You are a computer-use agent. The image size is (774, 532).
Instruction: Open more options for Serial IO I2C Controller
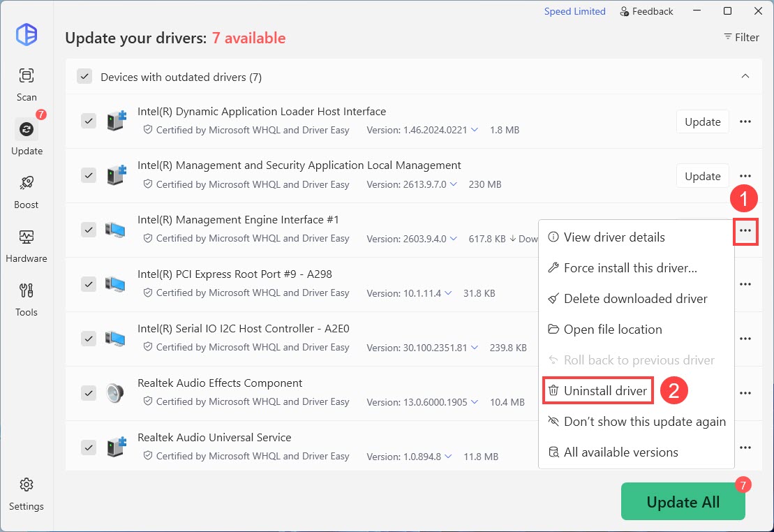tap(745, 339)
